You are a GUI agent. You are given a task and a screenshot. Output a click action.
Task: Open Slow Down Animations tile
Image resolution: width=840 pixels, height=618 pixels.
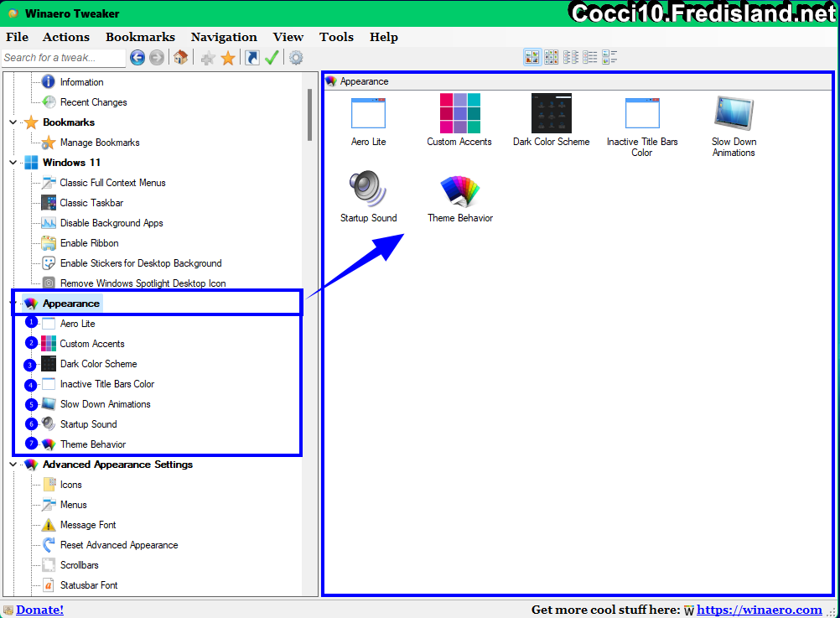pos(734,127)
